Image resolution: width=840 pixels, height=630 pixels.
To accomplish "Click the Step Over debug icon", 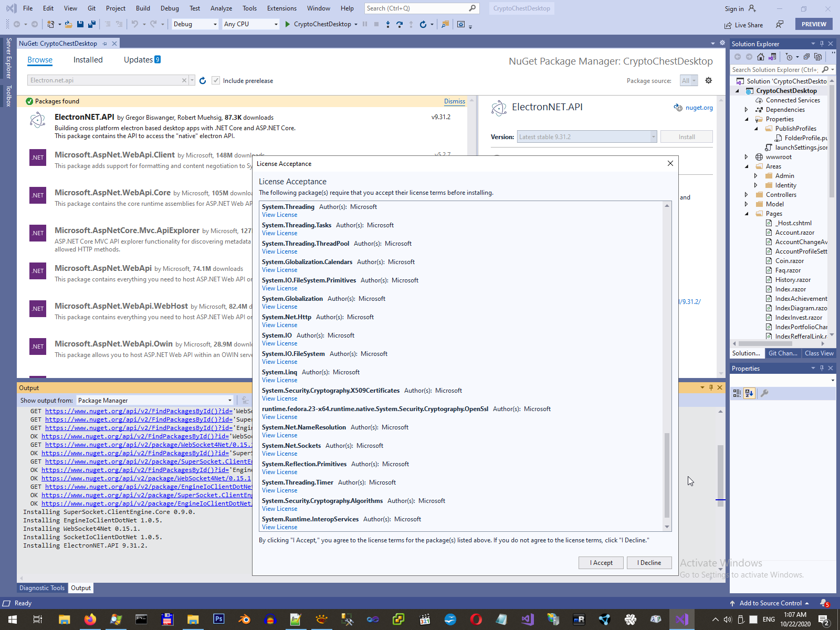I will 400,24.
